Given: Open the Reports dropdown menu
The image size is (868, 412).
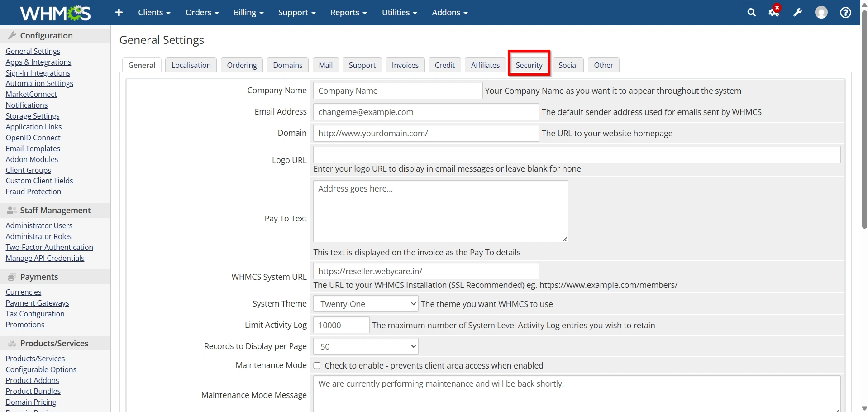Looking at the screenshot, I should coord(348,13).
